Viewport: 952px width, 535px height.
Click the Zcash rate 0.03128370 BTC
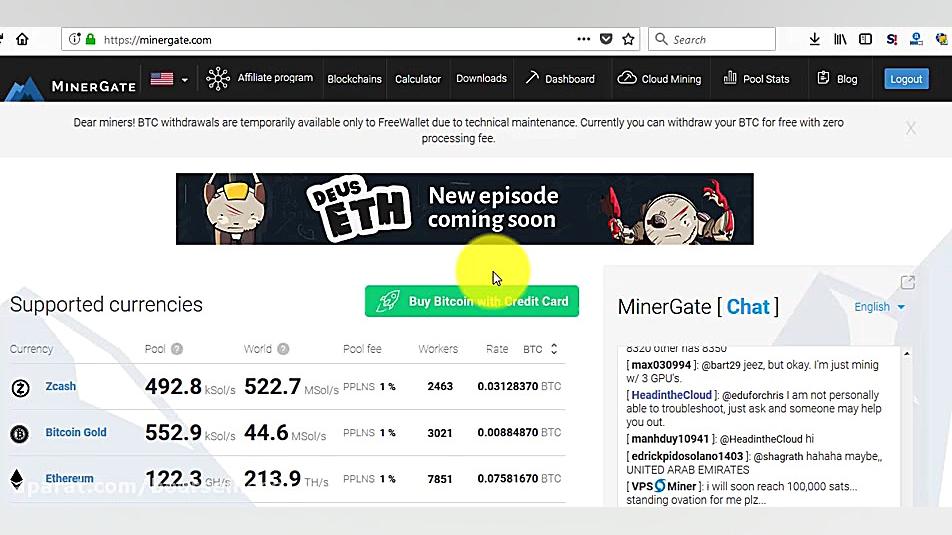pos(519,386)
